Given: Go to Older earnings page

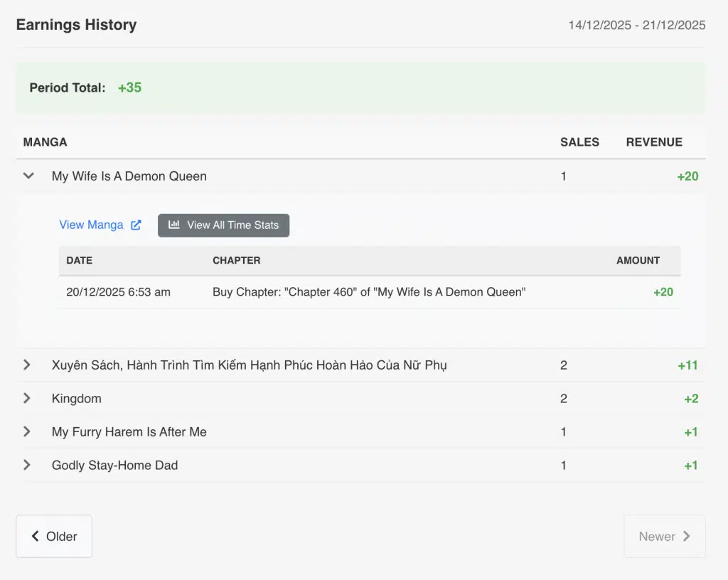Looking at the screenshot, I should click(54, 537).
